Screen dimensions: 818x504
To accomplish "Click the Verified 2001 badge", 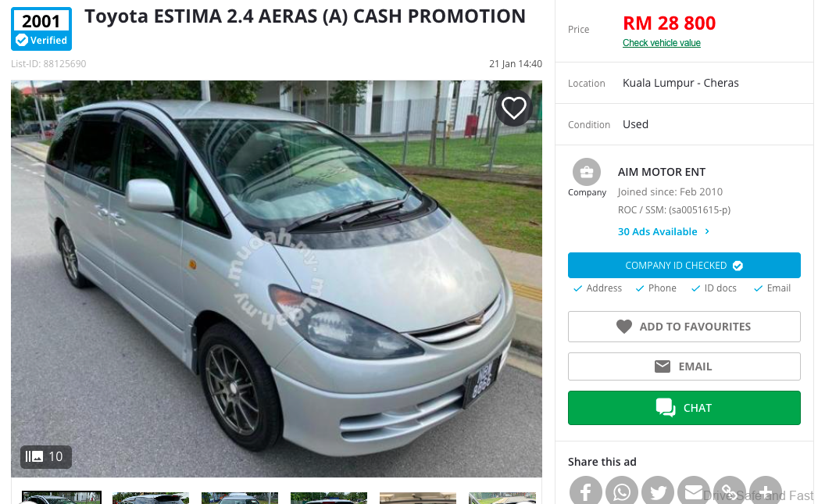I will [41, 29].
